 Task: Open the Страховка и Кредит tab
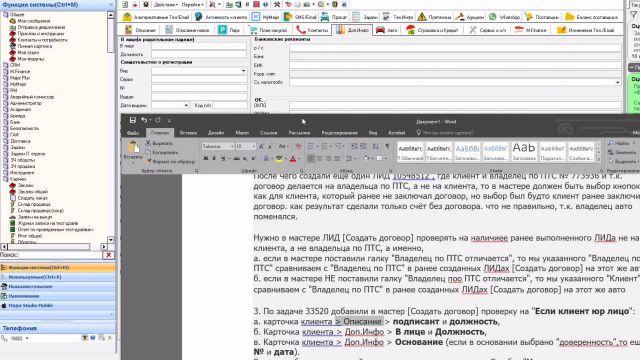coord(433,30)
